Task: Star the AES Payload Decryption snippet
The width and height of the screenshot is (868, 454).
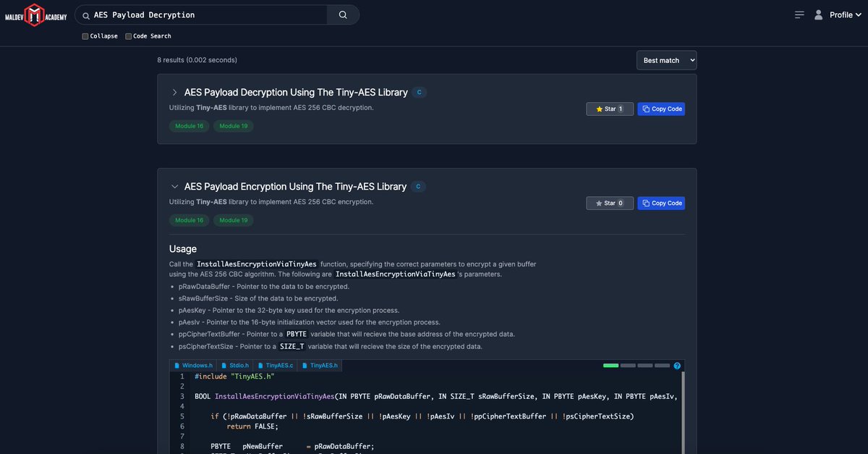Action: click(x=609, y=109)
